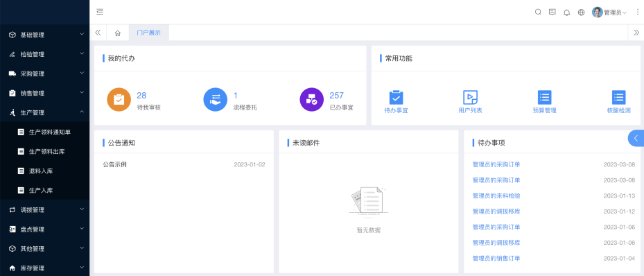Viewport: 644px width, 276px height.
Task: Click the 调拨管理 transfer arrows icon
Action: [x=12, y=209]
